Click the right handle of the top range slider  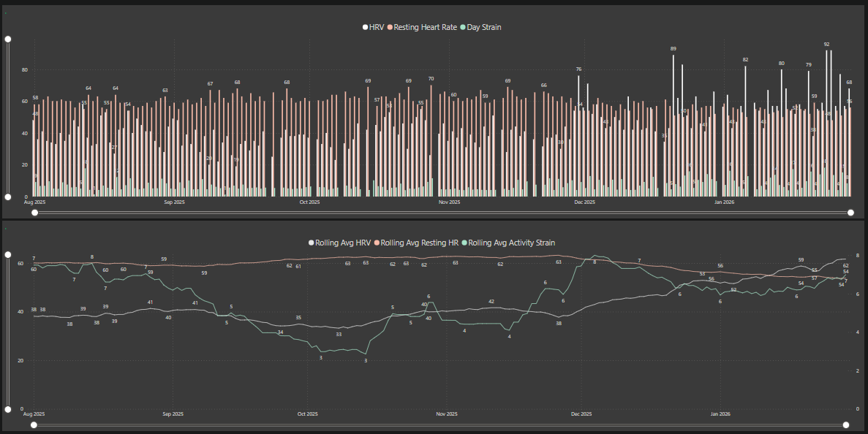pos(850,212)
